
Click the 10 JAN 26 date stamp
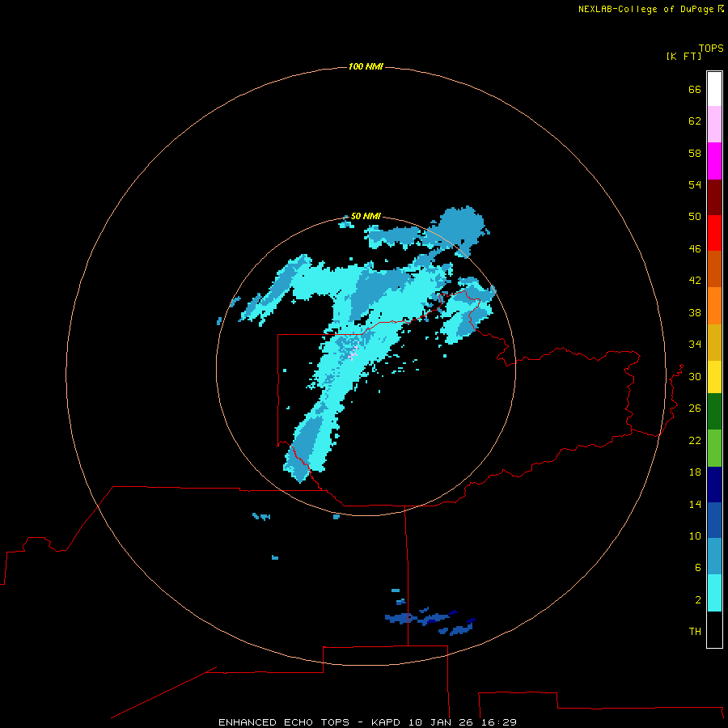pos(441,722)
